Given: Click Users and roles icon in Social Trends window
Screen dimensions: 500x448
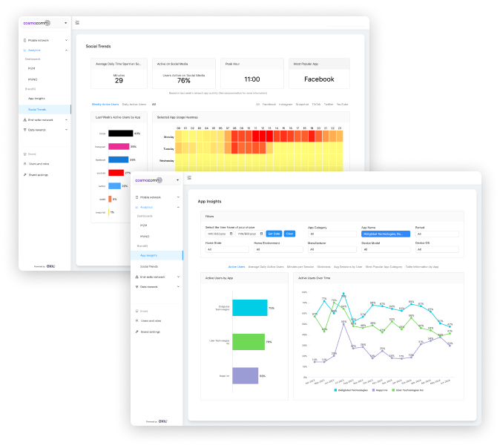Looking at the screenshot, I should coord(25,164).
